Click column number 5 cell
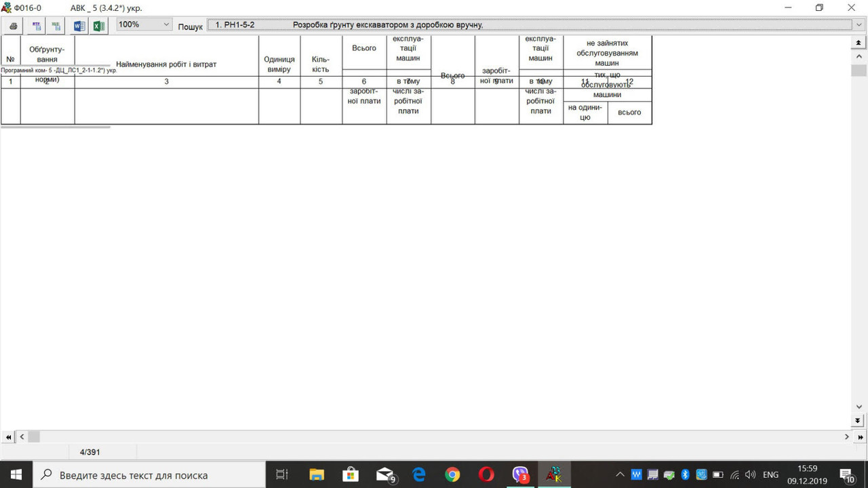 (x=321, y=82)
